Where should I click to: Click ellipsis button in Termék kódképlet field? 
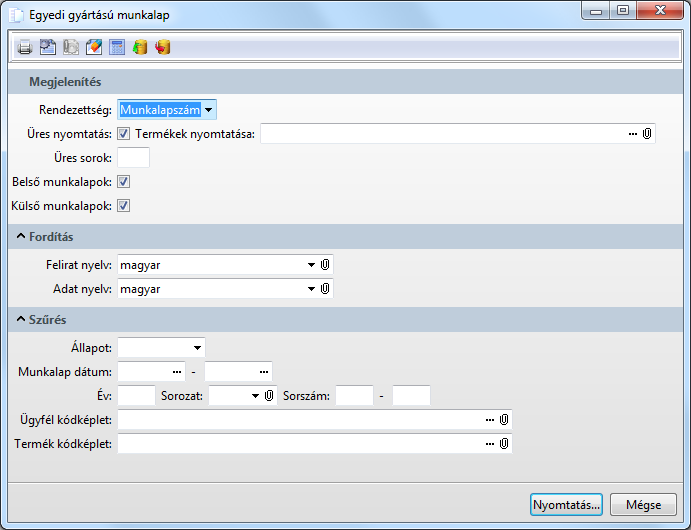(x=490, y=443)
